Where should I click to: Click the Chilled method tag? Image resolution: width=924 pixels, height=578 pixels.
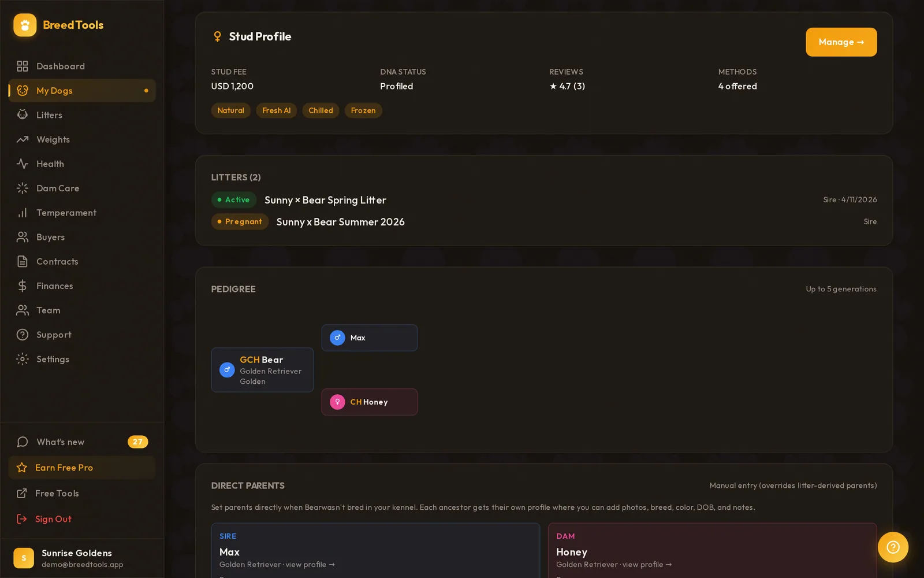321,110
